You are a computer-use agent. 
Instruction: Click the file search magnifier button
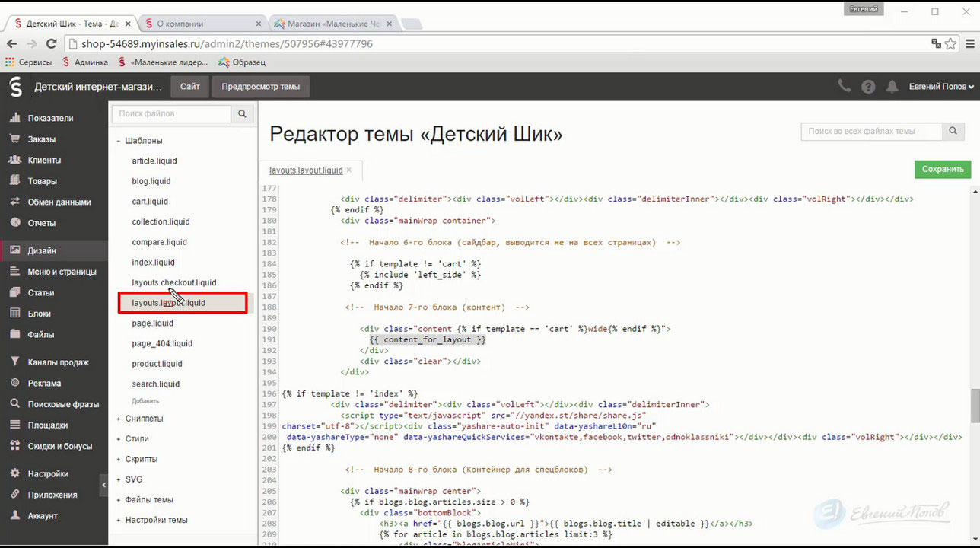242,113
